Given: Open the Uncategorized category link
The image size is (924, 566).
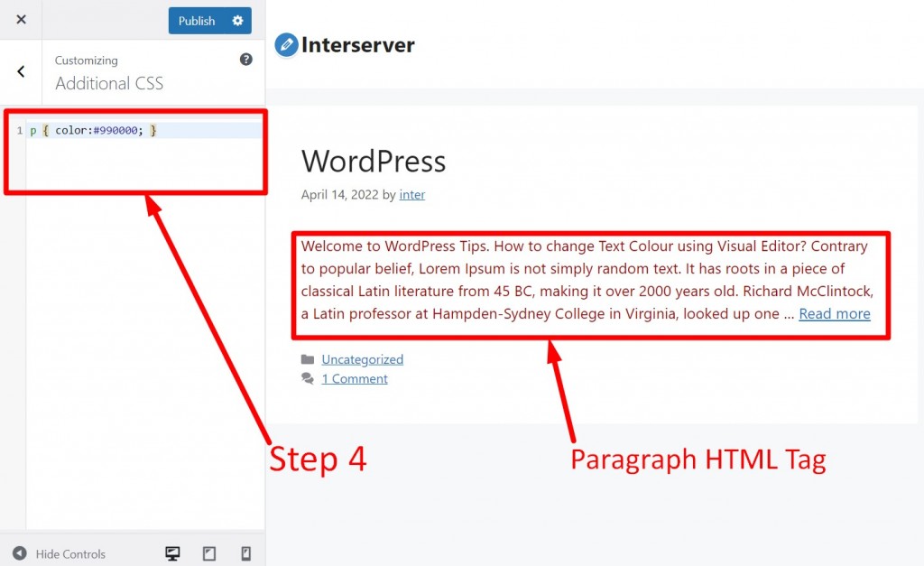Looking at the screenshot, I should point(363,359).
